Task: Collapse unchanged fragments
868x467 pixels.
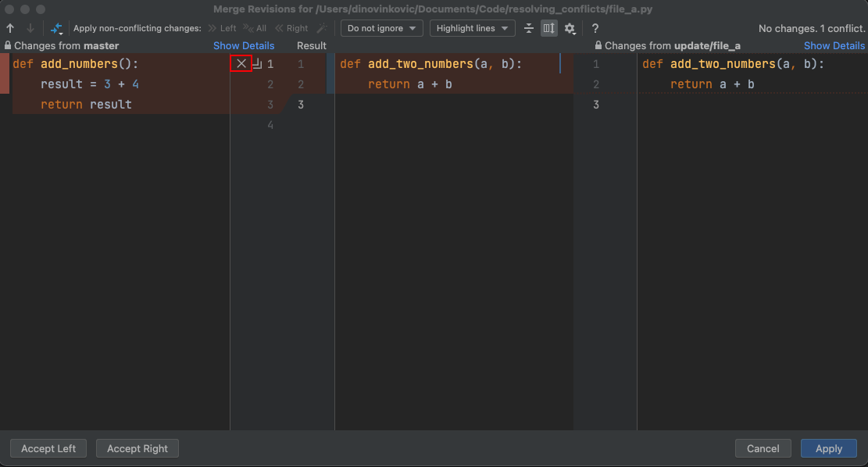Action: (528, 28)
